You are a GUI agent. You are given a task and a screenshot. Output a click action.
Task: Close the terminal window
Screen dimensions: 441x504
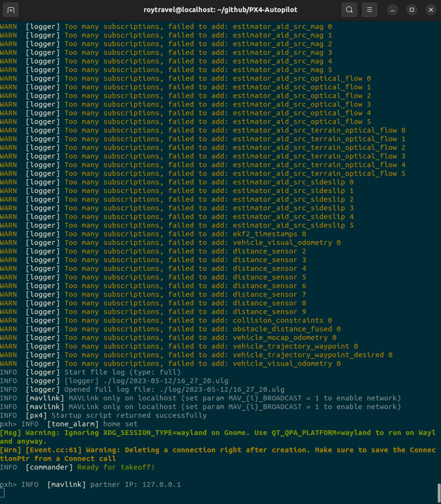point(431,10)
